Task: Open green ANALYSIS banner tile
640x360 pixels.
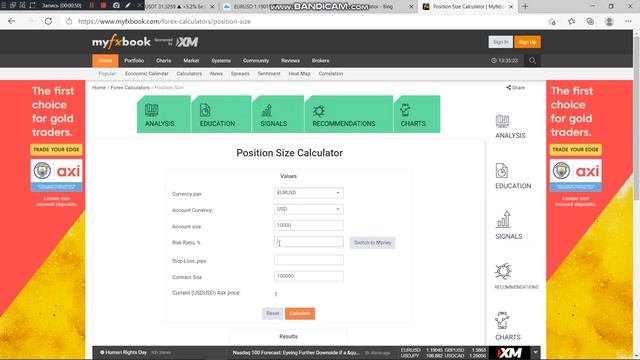Action: [x=164, y=114]
